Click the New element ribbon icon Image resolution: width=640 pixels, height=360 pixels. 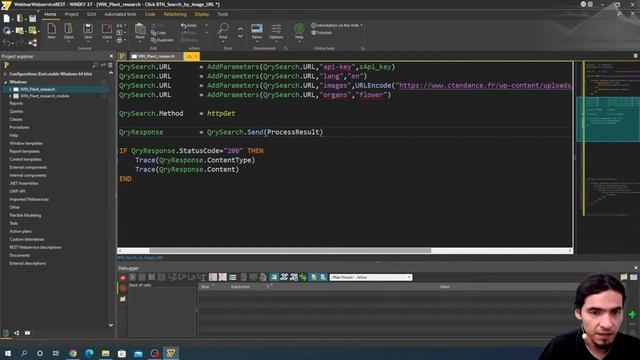(x=51, y=31)
